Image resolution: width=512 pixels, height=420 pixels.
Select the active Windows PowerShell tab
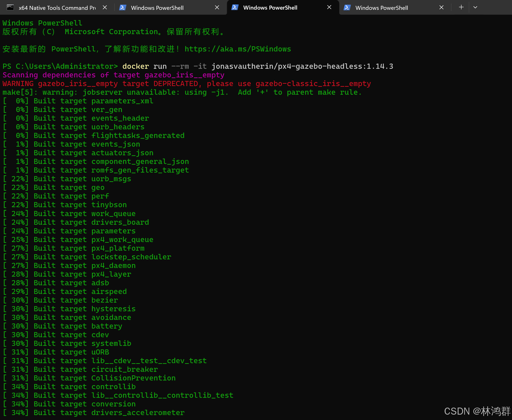coord(283,7)
